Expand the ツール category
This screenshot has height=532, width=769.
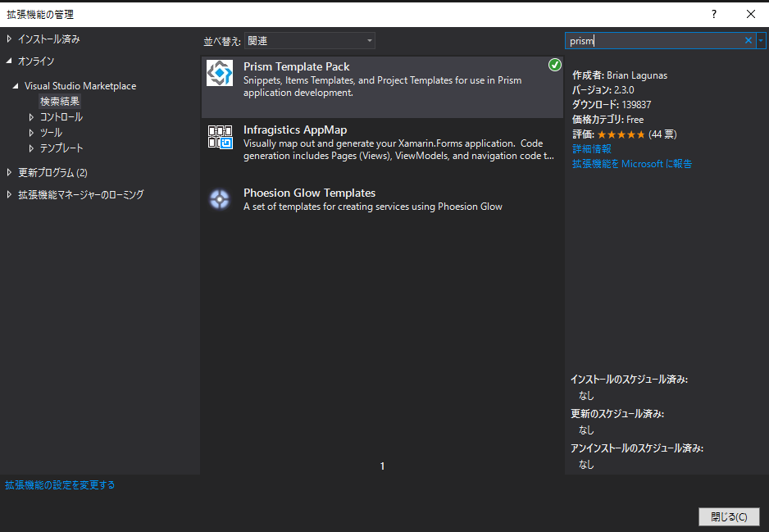(x=31, y=133)
